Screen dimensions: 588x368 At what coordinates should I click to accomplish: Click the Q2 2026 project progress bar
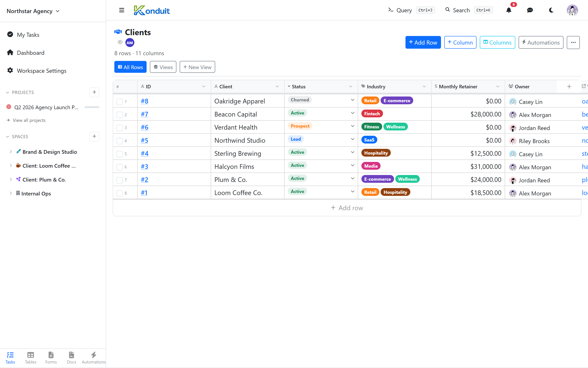click(x=92, y=107)
